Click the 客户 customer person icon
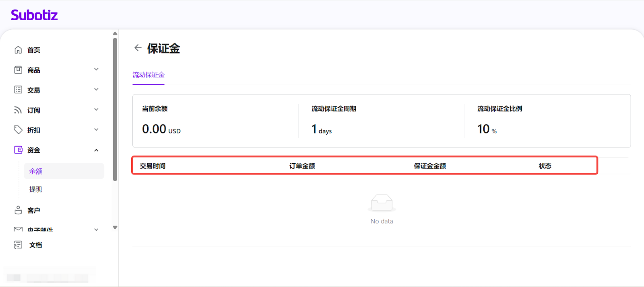This screenshot has width=644, height=287. tap(18, 210)
